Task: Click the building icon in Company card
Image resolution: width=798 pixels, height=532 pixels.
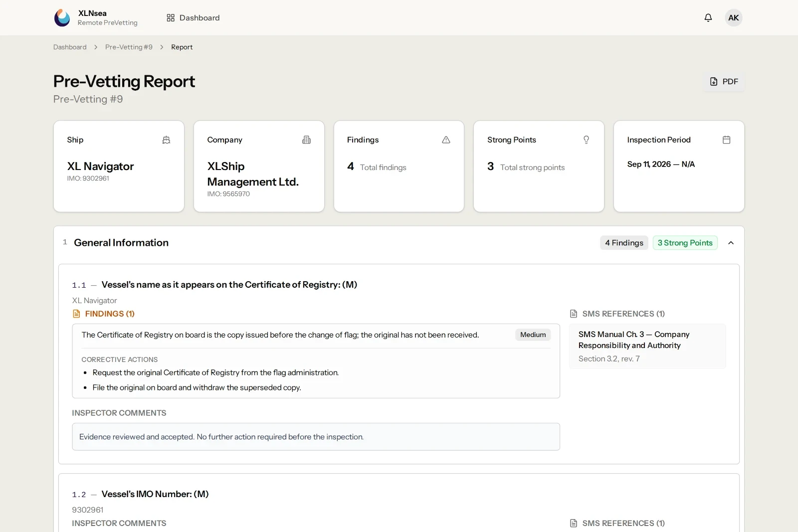Action: coord(307,140)
